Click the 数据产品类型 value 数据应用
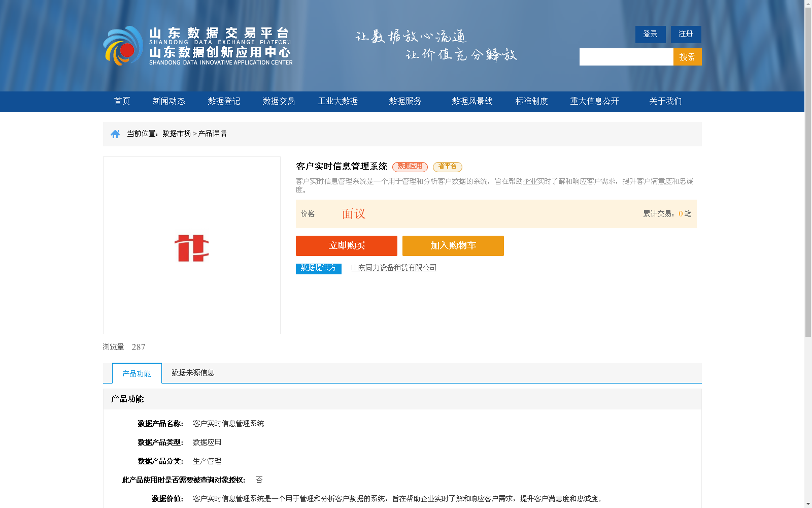The height and width of the screenshot is (508, 812). tap(207, 442)
